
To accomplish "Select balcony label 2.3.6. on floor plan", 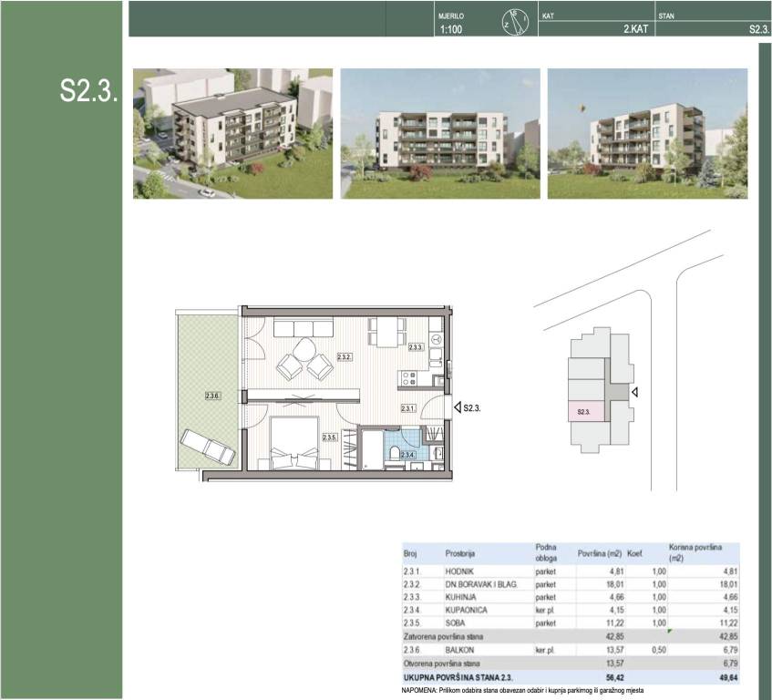I will tap(212, 396).
